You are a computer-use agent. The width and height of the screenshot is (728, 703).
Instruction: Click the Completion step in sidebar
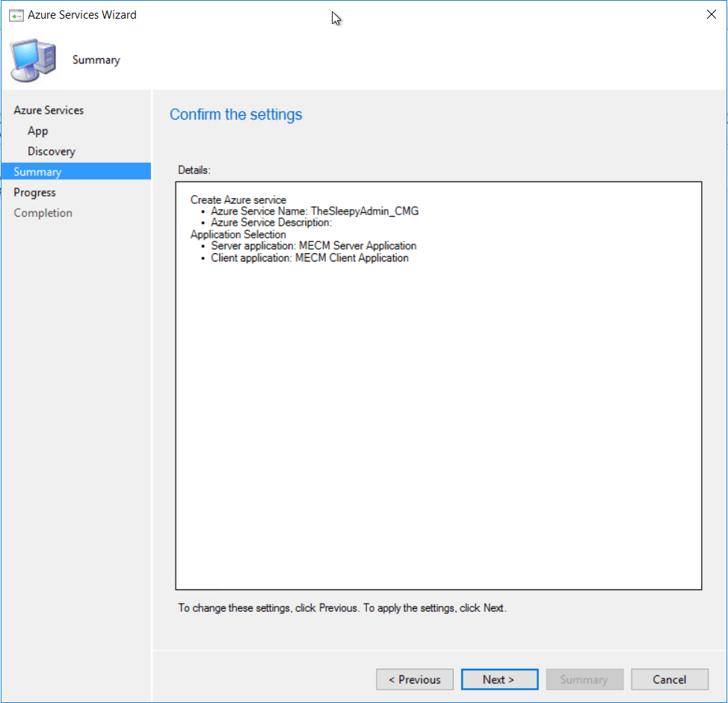coord(43,212)
